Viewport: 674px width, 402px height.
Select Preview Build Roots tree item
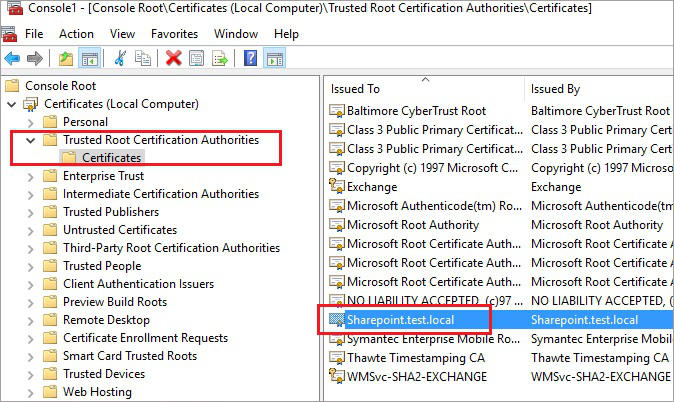click(x=115, y=302)
